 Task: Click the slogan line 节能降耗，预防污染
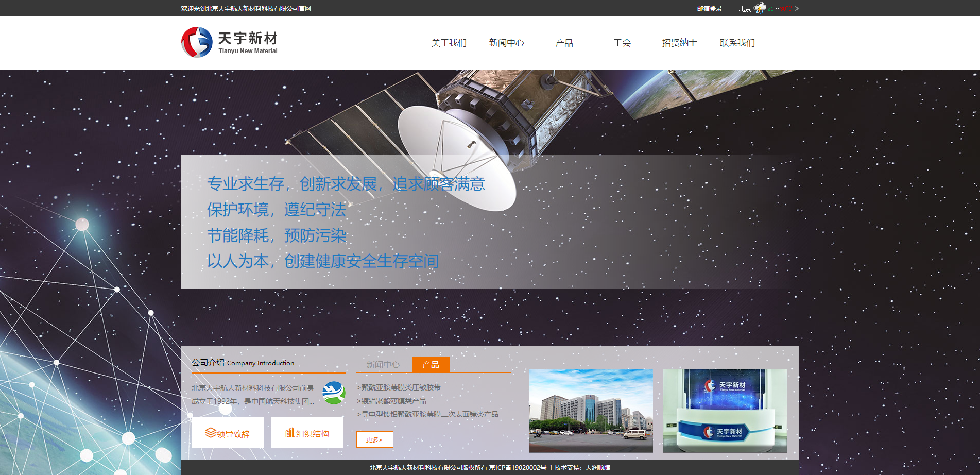tap(277, 235)
